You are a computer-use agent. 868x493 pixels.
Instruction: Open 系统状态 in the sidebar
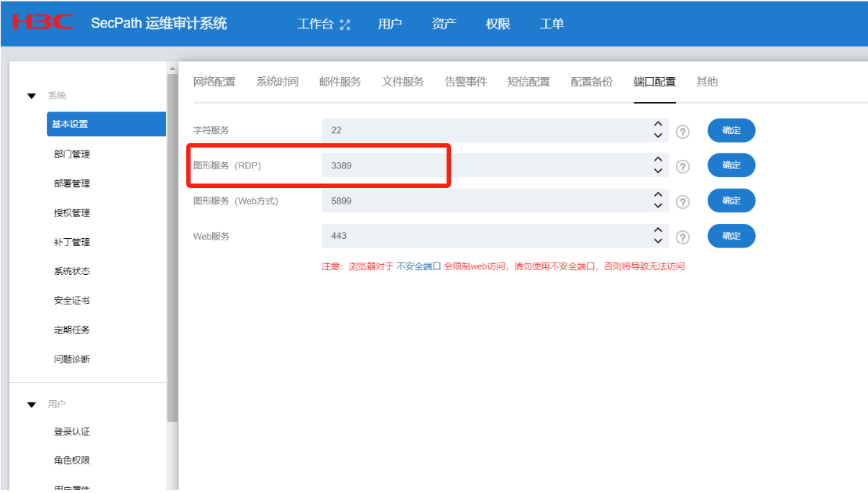[72, 271]
